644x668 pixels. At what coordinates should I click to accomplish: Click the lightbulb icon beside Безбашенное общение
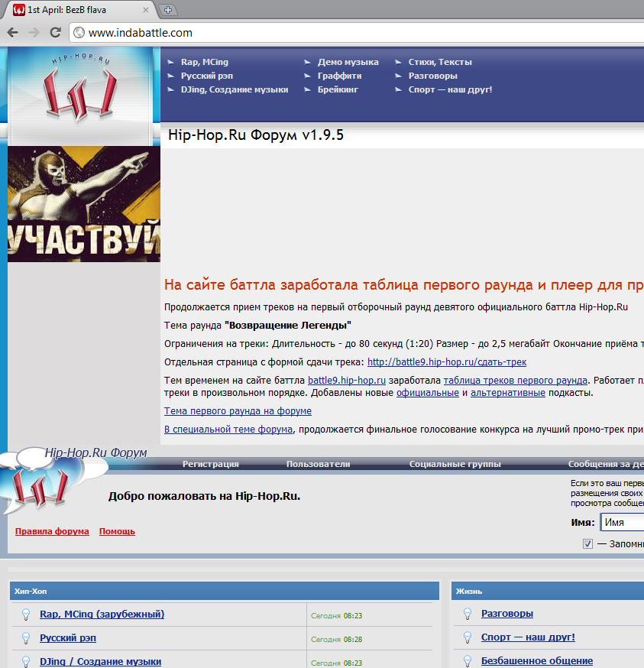(468, 661)
